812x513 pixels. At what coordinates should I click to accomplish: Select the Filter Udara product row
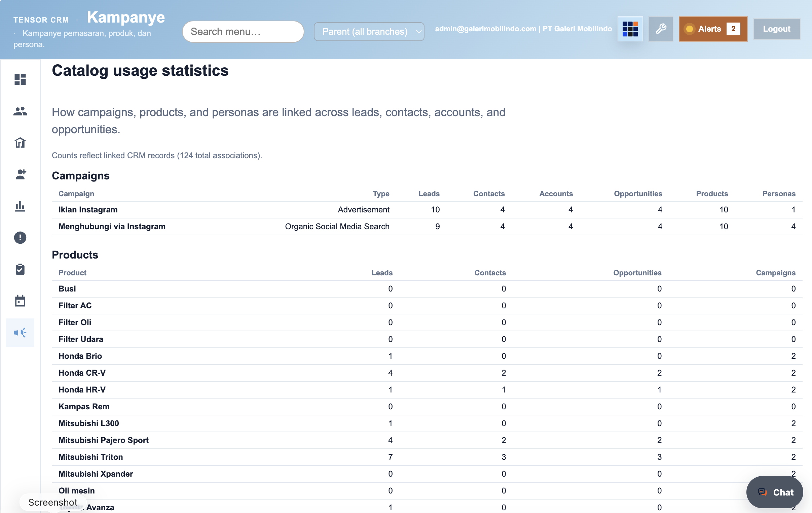(x=427, y=340)
